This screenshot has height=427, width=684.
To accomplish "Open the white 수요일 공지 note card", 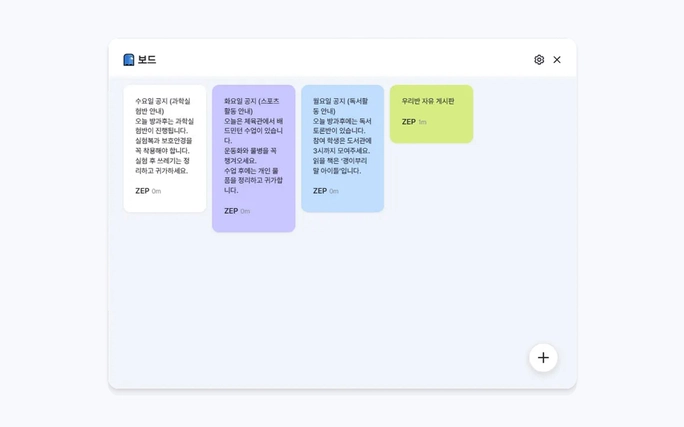I will tap(165, 148).
